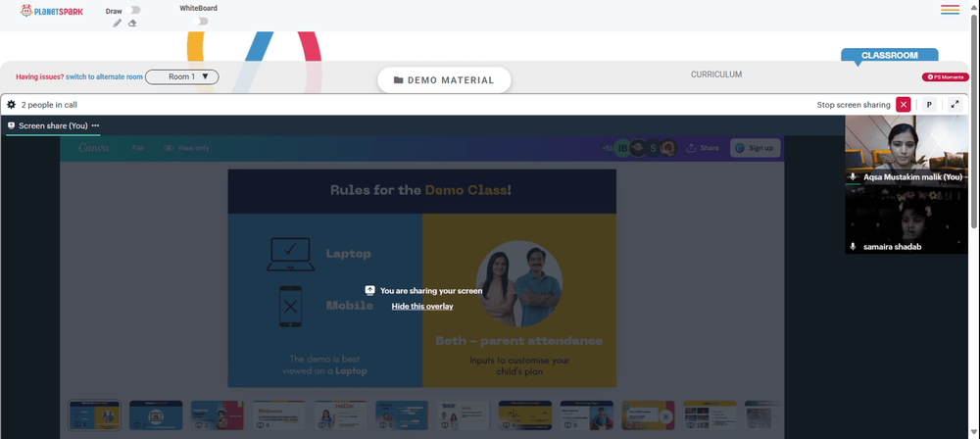Select slide thumbnail 2
Image resolution: width=980 pixels, height=439 pixels.
pos(156,415)
